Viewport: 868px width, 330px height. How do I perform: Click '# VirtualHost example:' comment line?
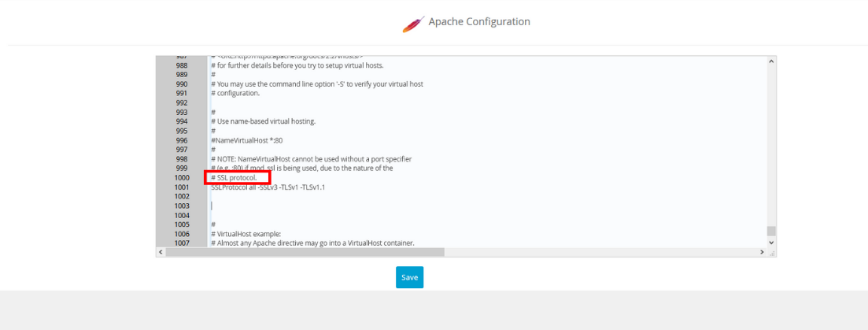point(246,234)
